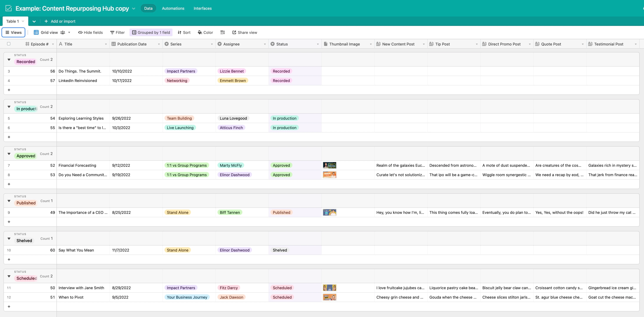Toggle the Views sidebar button

click(14, 33)
